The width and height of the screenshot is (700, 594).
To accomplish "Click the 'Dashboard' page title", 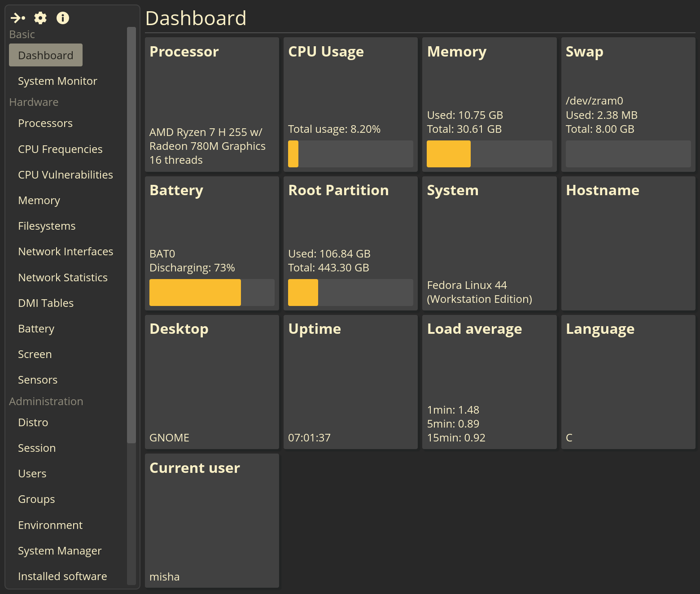I will point(196,18).
